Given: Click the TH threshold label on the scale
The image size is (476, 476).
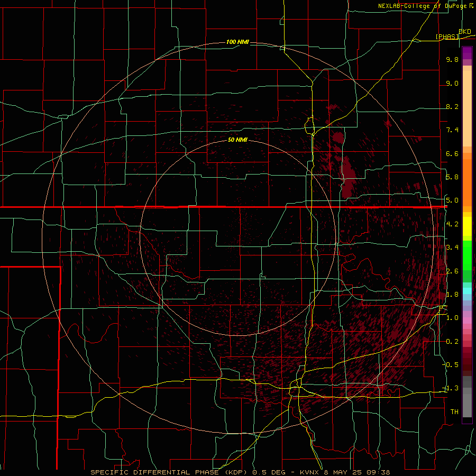Looking at the screenshot, I should [x=454, y=411].
